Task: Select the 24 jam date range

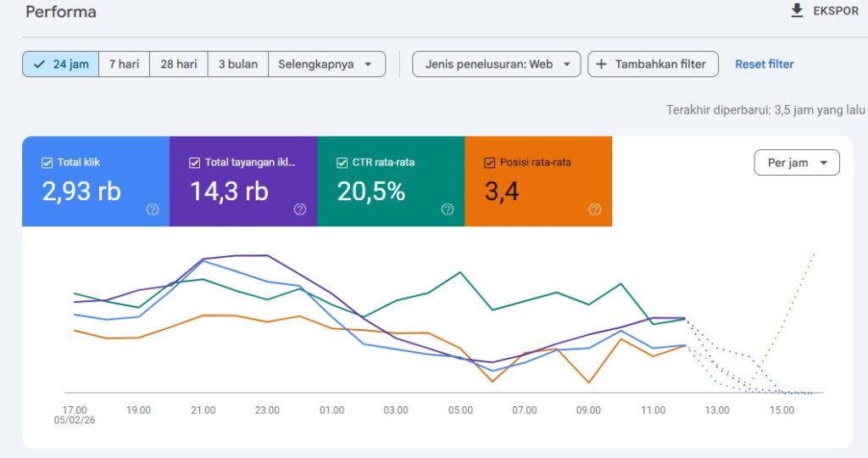Action: [61, 64]
